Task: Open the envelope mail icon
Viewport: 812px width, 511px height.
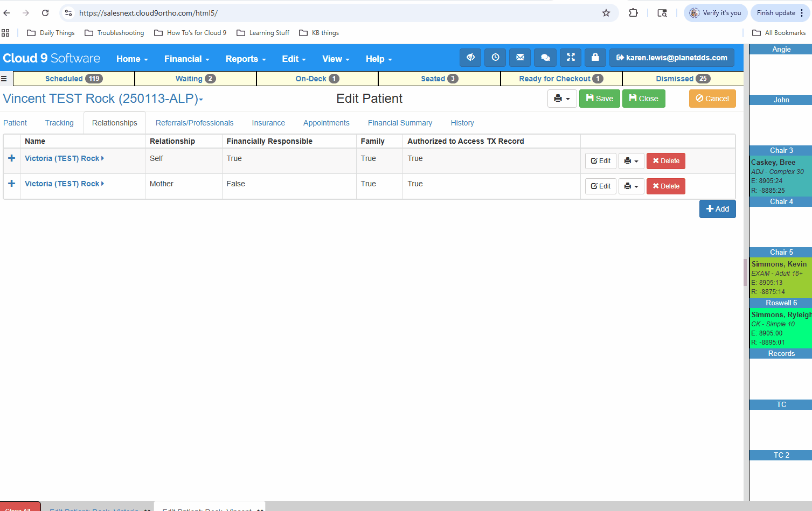Action: pyautogui.click(x=520, y=58)
